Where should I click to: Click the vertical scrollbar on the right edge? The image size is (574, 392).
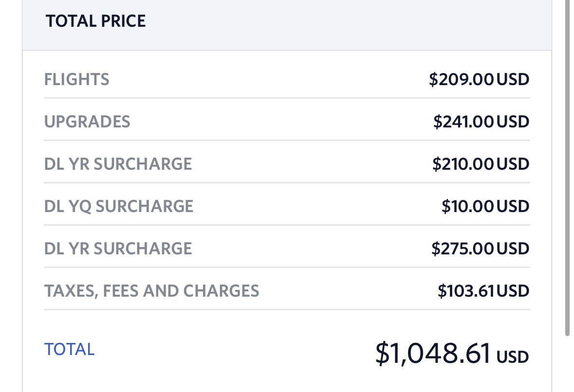[x=567, y=167]
